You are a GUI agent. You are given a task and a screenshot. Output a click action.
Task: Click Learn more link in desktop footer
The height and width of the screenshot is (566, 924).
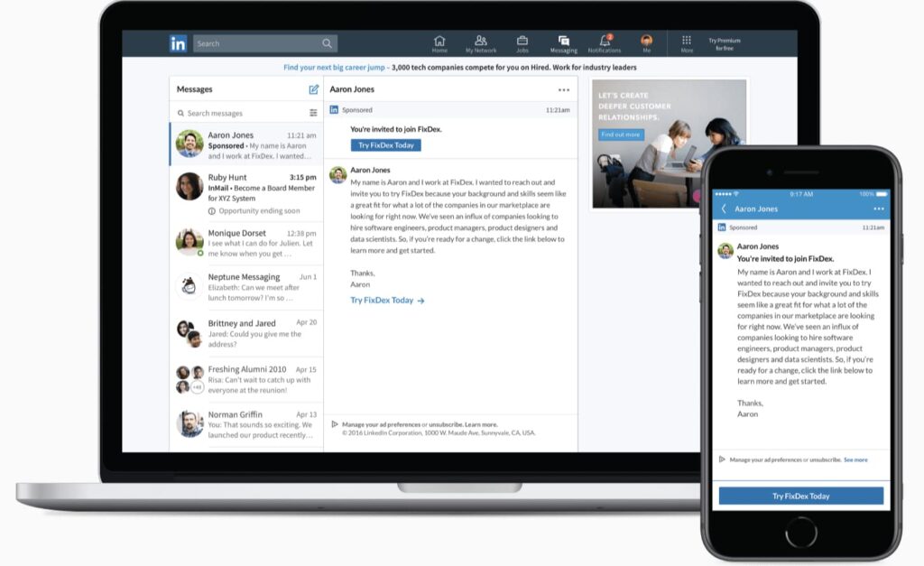point(481,424)
